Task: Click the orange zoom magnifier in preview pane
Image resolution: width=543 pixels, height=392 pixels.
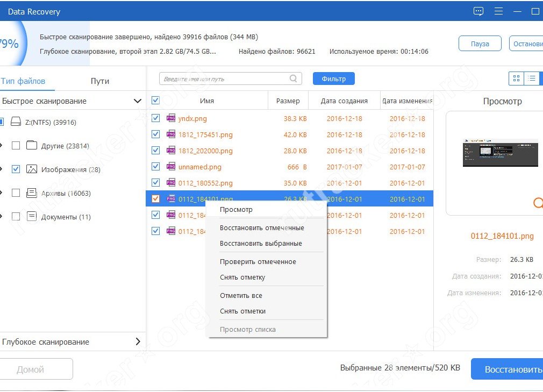Action: [538, 203]
